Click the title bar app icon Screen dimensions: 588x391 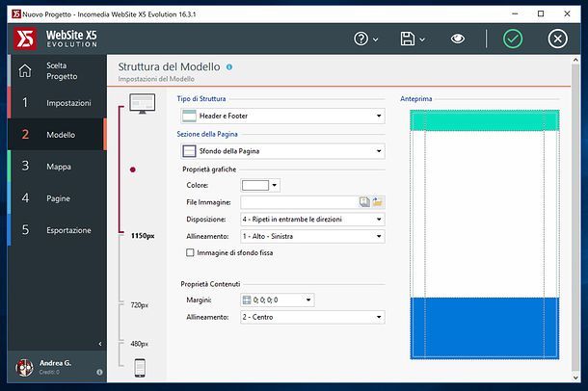[x=16, y=14]
